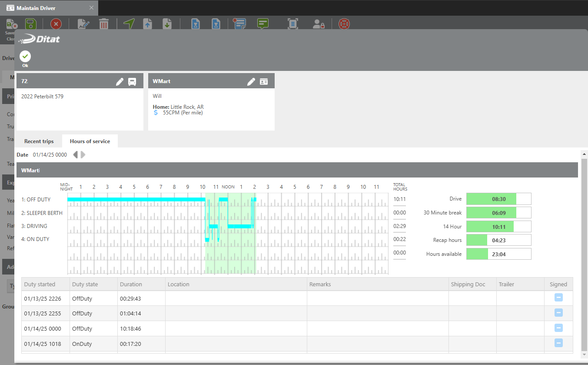Go to previous date with left arrow
The width and height of the screenshot is (588, 365).
coord(75,155)
